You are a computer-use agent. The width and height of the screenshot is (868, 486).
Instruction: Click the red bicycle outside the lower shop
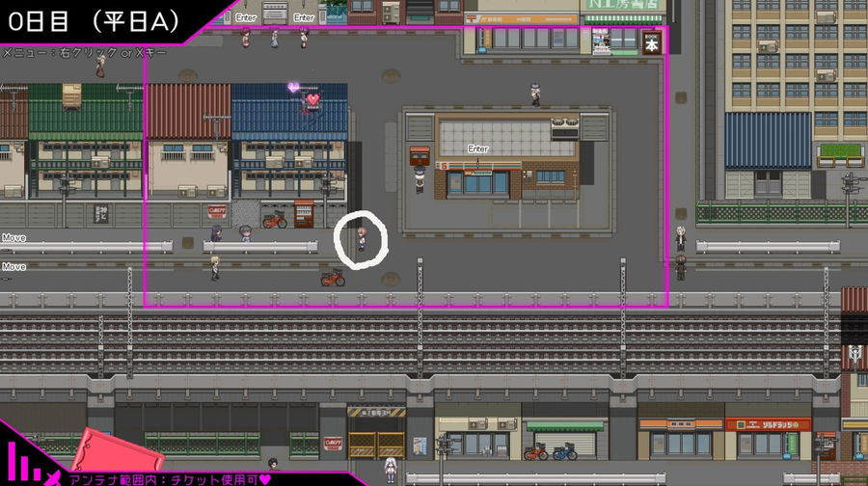[x=536, y=452]
